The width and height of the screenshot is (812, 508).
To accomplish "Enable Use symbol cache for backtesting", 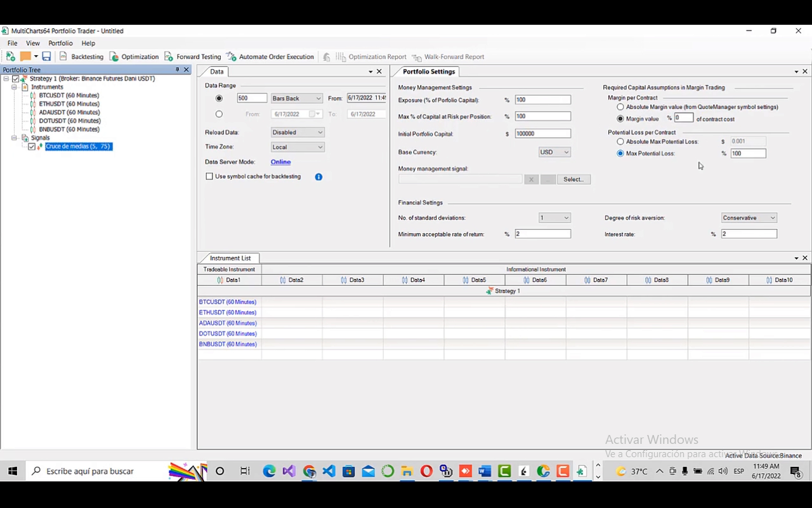I will [209, 177].
